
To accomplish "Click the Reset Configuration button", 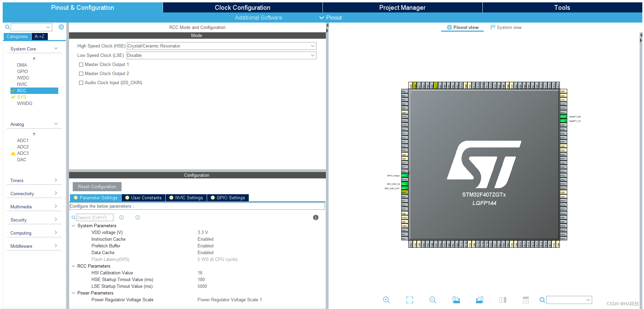I will click(x=97, y=186).
